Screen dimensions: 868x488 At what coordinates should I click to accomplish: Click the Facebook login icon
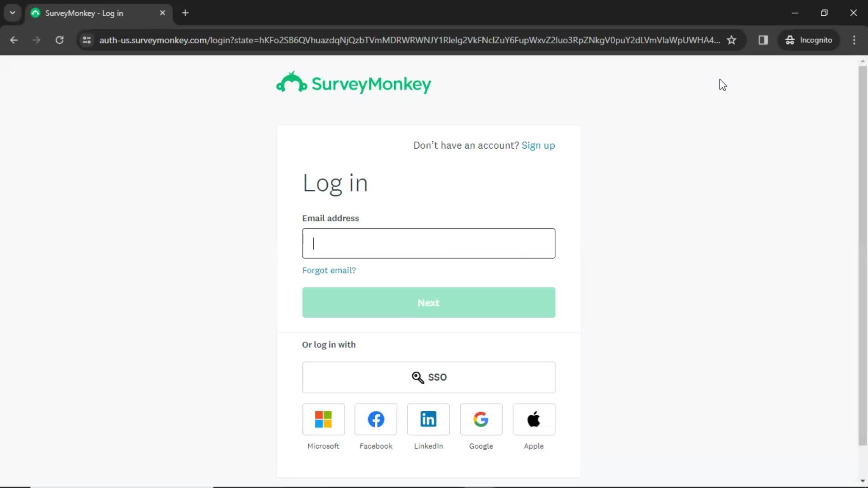point(376,419)
